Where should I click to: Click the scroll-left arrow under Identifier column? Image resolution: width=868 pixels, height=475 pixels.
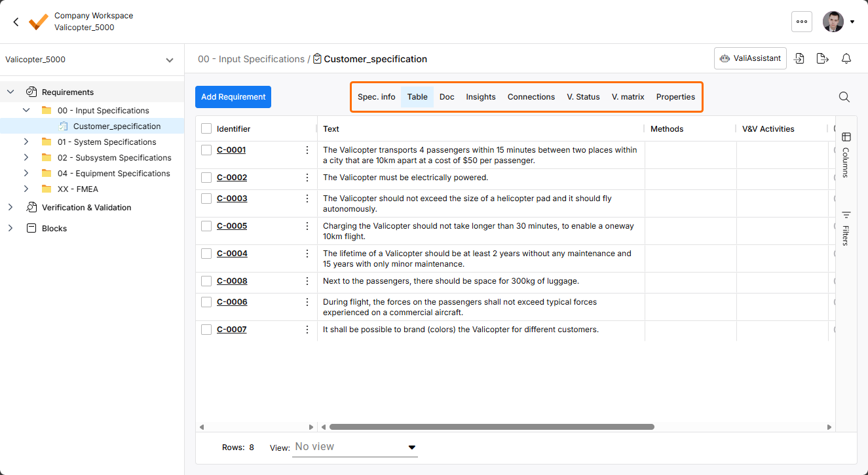point(202,427)
